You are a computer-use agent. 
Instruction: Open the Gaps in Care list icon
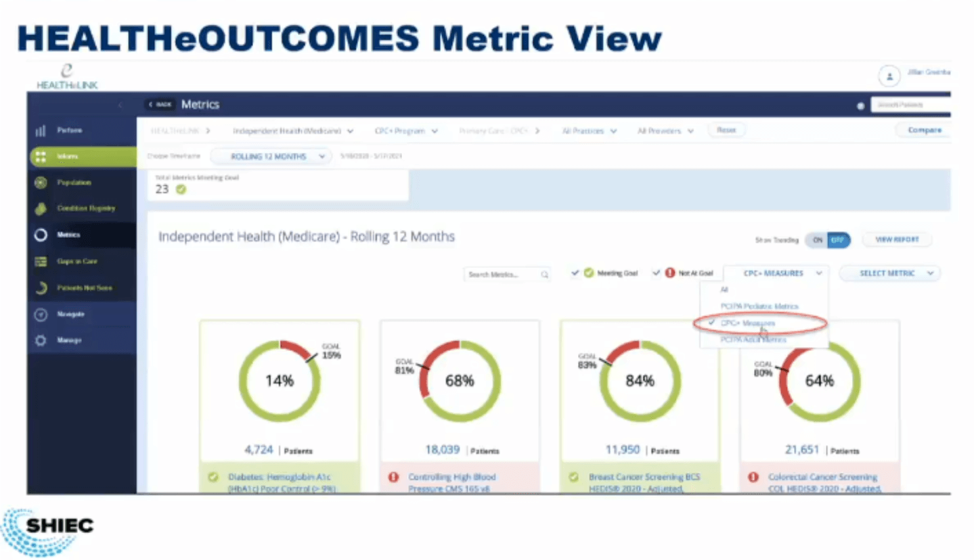click(41, 261)
